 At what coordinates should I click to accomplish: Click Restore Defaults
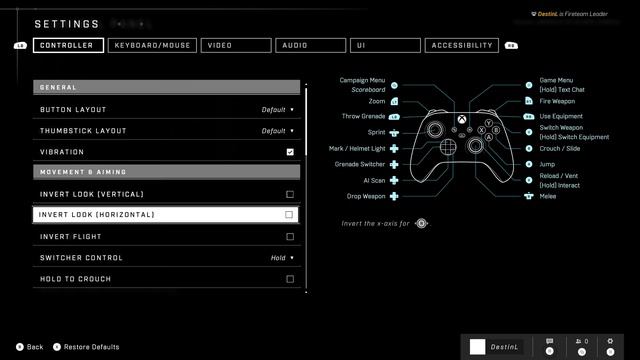pos(86,347)
